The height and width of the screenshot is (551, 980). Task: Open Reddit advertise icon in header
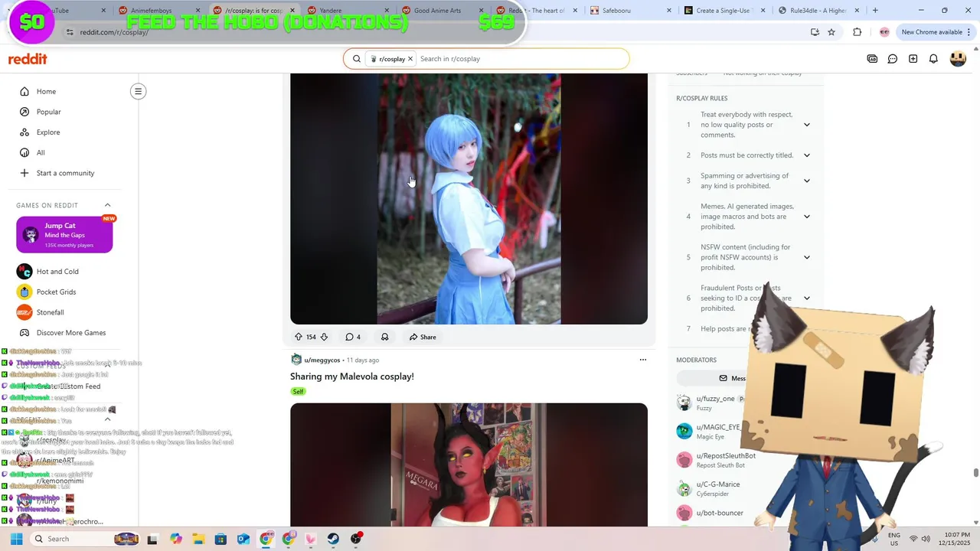point(872,59)
